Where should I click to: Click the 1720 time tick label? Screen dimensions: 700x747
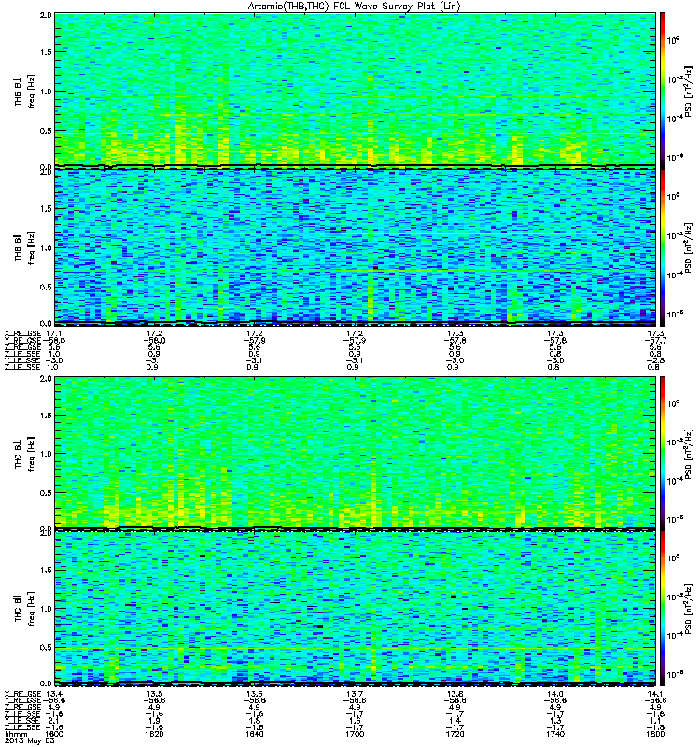coord(455,734)
